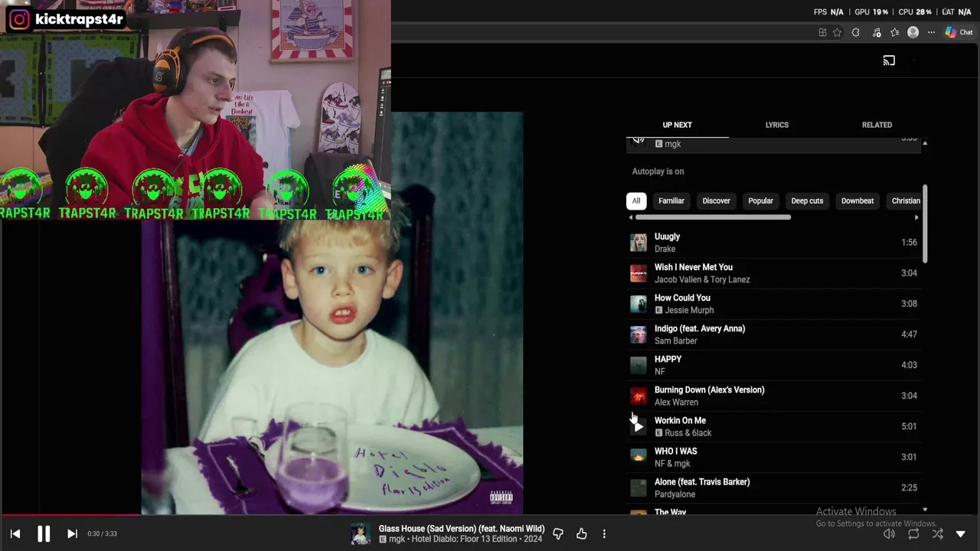Open the browser profile avatar
Screen dimensions: 980x551
point(913,32)
